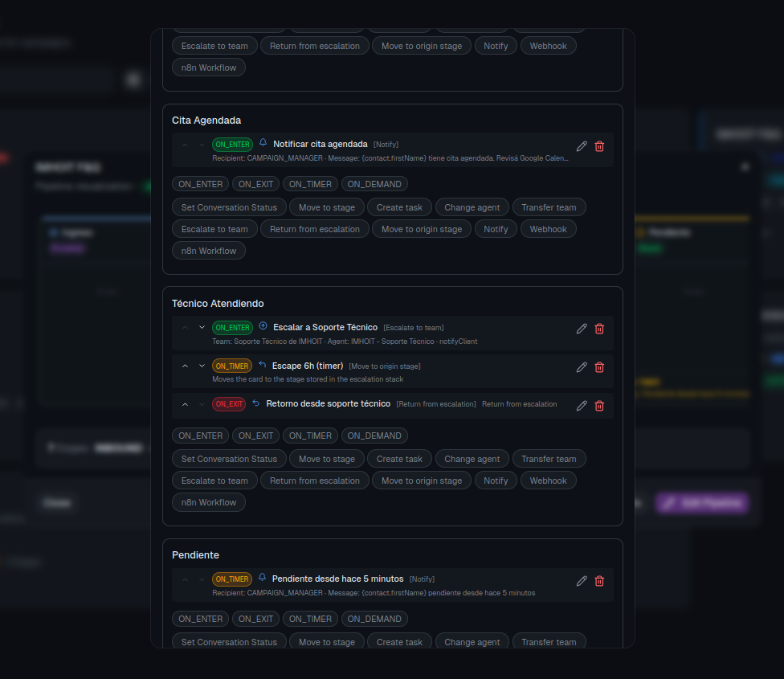This screenshot has width=784, height=679.
Task: Click the up chevron on Notificar cita agendada
Action: click(185, 145)
